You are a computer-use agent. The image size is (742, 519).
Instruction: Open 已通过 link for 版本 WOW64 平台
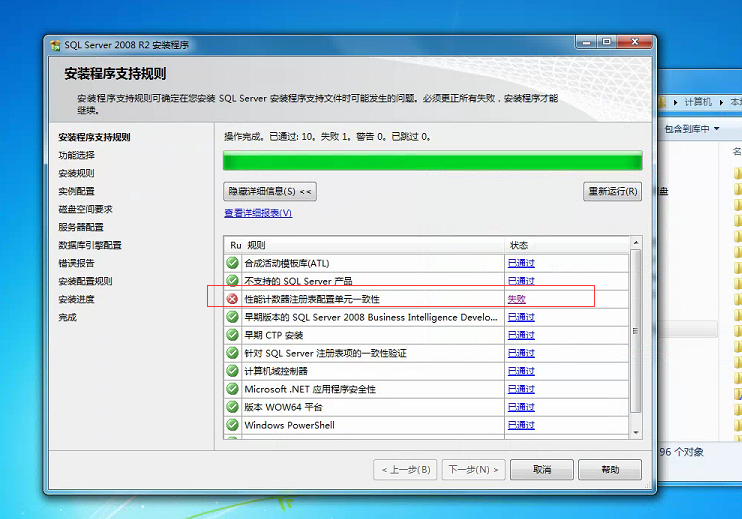521,407
